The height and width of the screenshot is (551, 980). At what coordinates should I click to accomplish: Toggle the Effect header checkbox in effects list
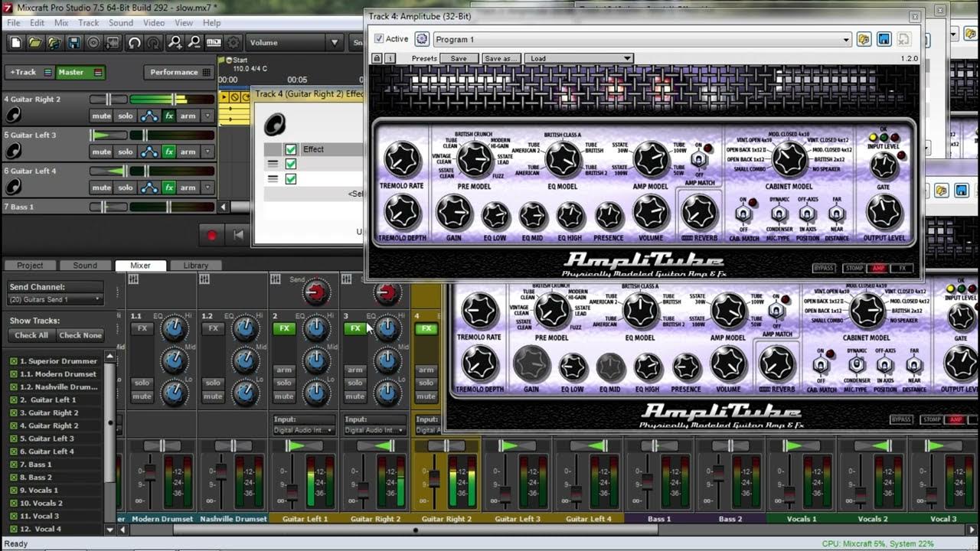291,149
